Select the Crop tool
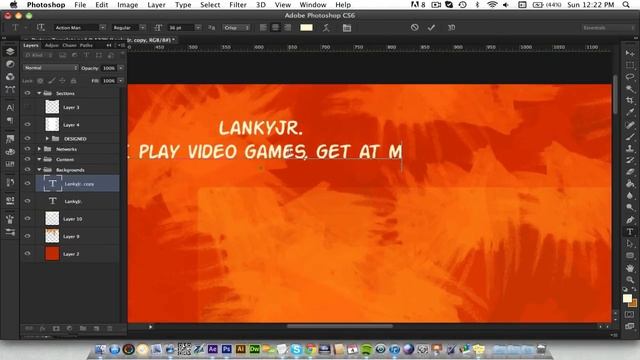The width and height of the screenshot is (640, 360). (x=630, y=100)
